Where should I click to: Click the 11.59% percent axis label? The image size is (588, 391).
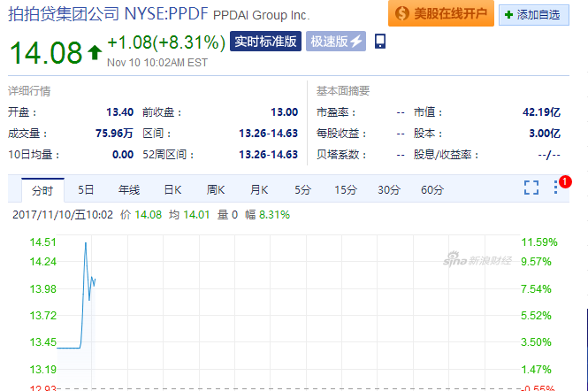click(539, 242)
